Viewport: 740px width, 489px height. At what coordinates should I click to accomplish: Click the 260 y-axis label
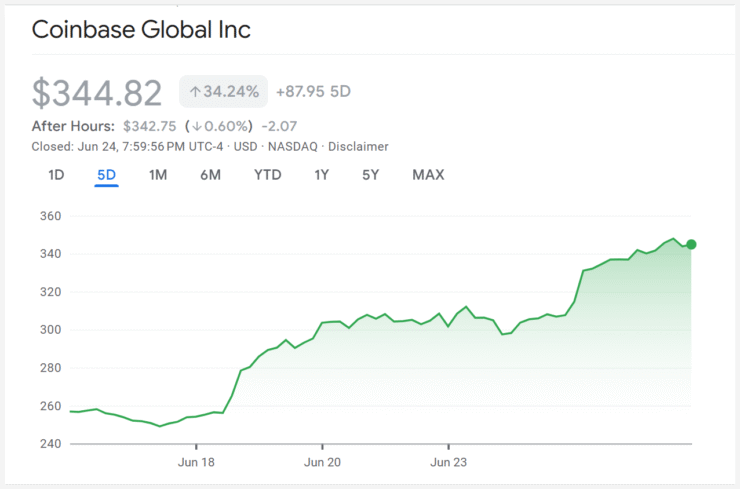click(x=50, y=406)
